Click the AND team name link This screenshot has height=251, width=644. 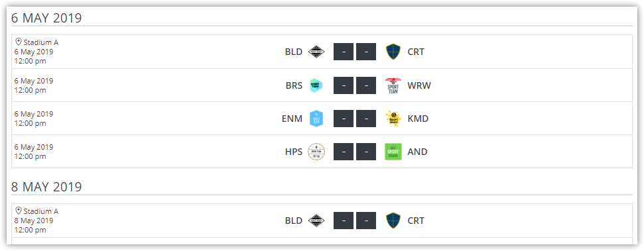point(417,152)
